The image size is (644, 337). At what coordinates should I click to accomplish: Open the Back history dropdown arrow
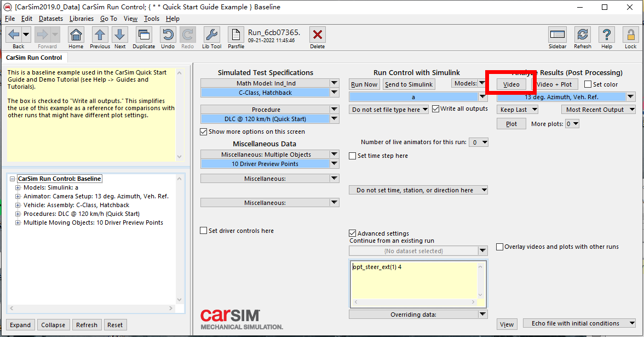pos(26,35)
